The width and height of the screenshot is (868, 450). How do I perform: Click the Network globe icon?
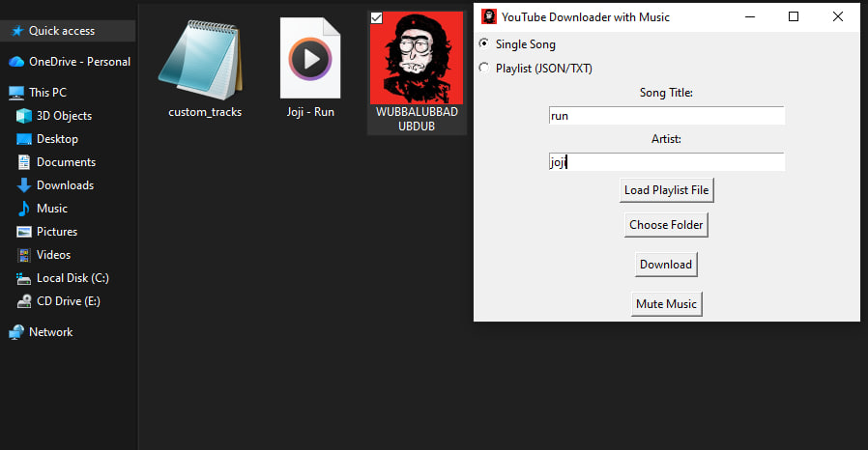tap(16, 332)
